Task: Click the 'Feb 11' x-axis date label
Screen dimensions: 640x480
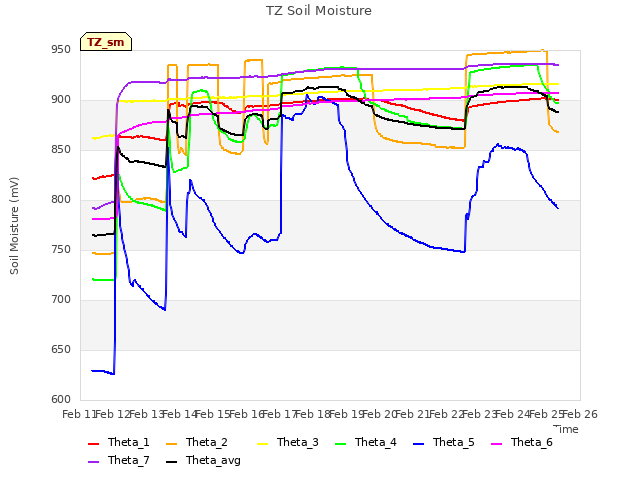Action: click(80, 415)
